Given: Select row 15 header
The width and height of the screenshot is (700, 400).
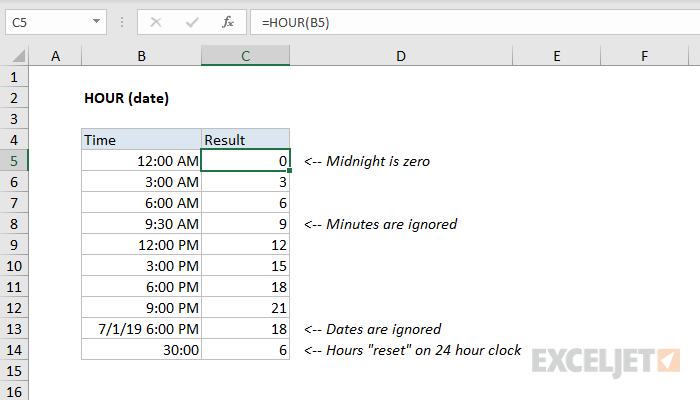Looking at the screenshot, I should pyautogui.click(x=14, y=371).
